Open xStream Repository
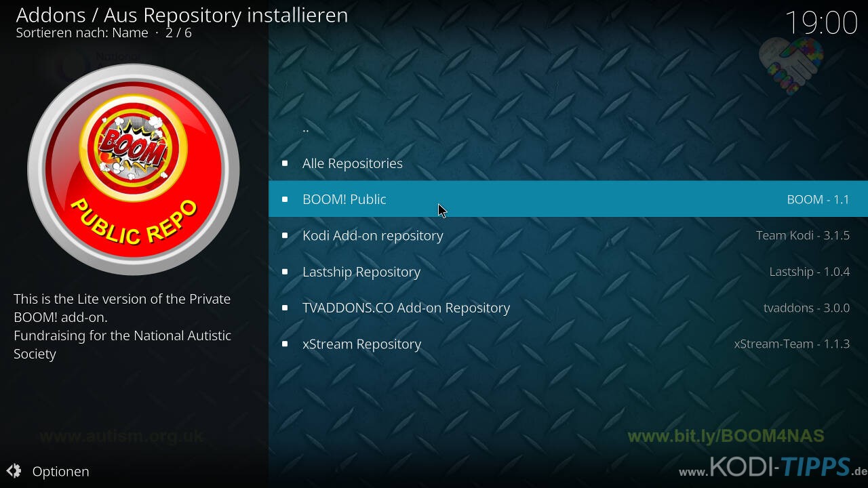The height and width of the screenshot is (488, 868). click(x=568, y=344)
